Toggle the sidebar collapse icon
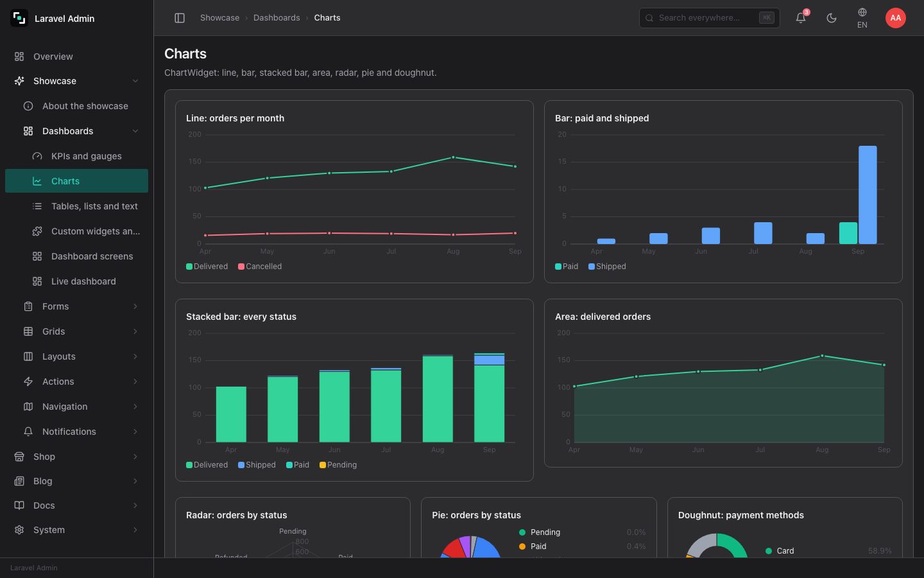Image resolution: width=924 pixels, height=578 pixels. click(180, 18)
